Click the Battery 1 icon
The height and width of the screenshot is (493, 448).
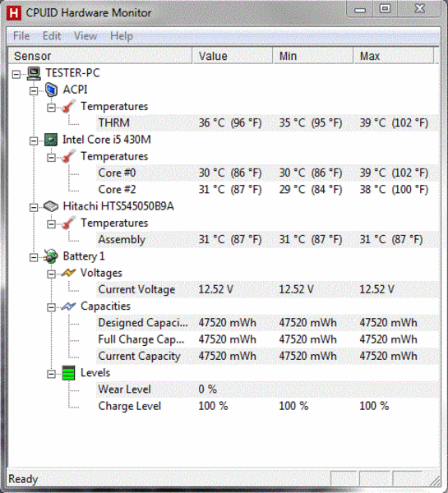click(x=51, y=256)
